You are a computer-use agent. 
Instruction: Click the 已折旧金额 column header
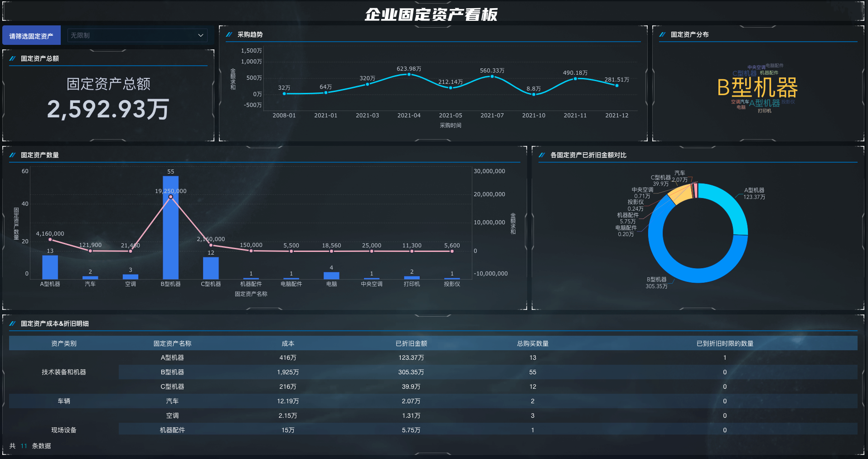[x=411, y=343]
